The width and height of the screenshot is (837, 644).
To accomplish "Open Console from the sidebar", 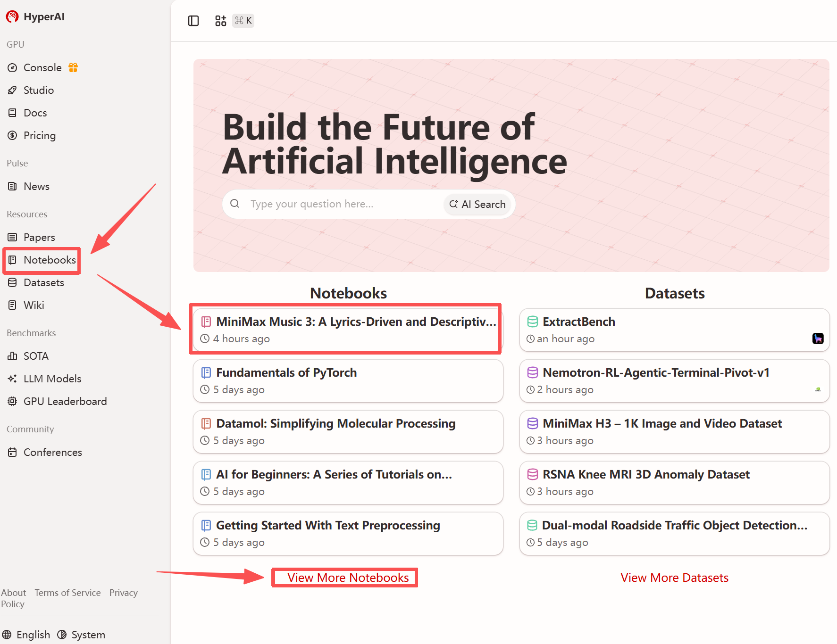I will 42,67.
